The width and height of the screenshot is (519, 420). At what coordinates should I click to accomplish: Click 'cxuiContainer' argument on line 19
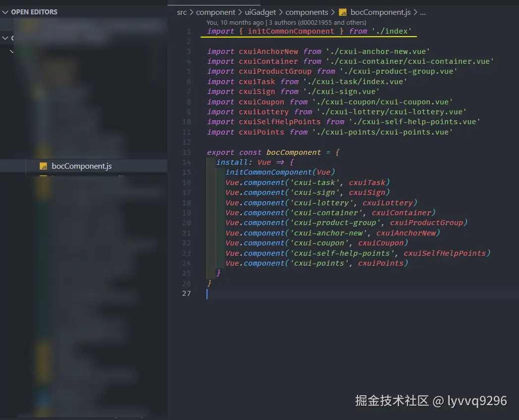point(401,213)
